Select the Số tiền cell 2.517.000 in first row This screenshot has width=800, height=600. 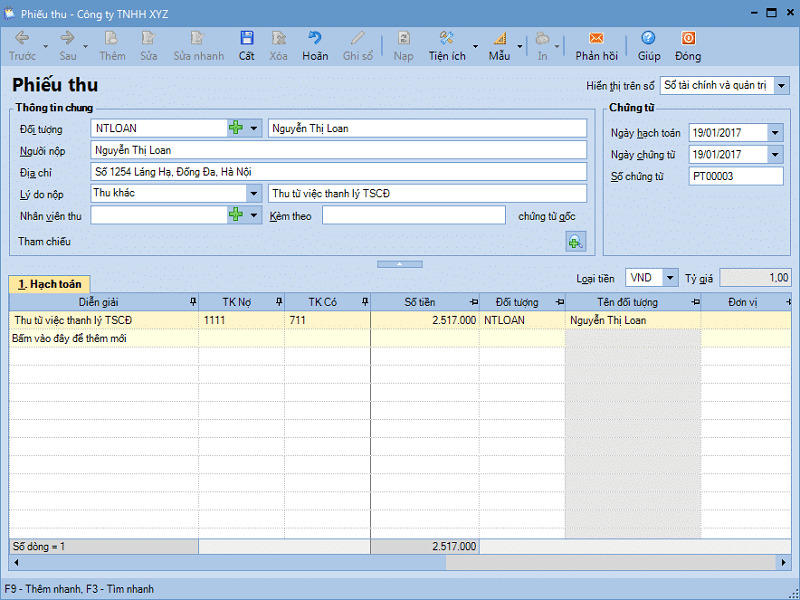[x=425, y=320]
